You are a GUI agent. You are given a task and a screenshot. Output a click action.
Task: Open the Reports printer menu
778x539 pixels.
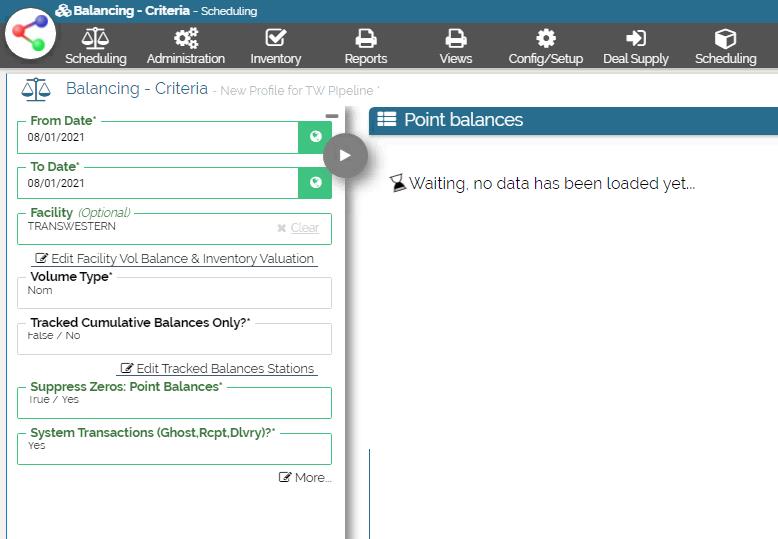click(x=366, y=47)
